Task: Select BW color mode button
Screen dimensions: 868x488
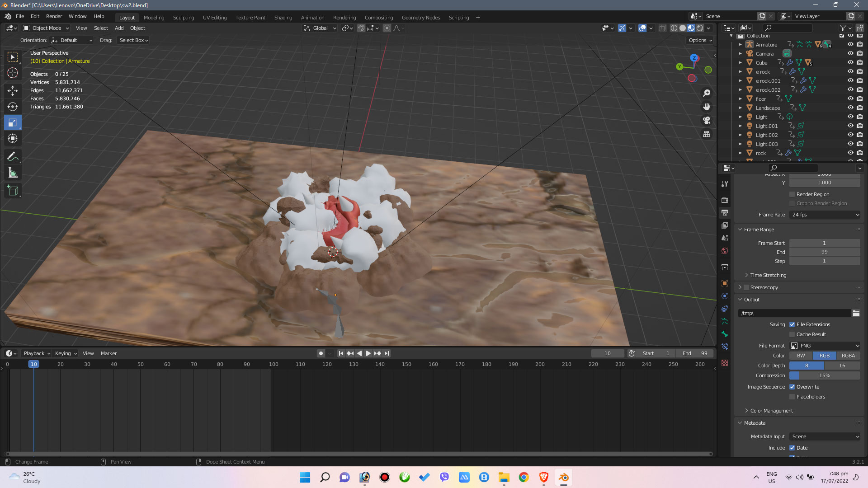Action: click(801, 356)
